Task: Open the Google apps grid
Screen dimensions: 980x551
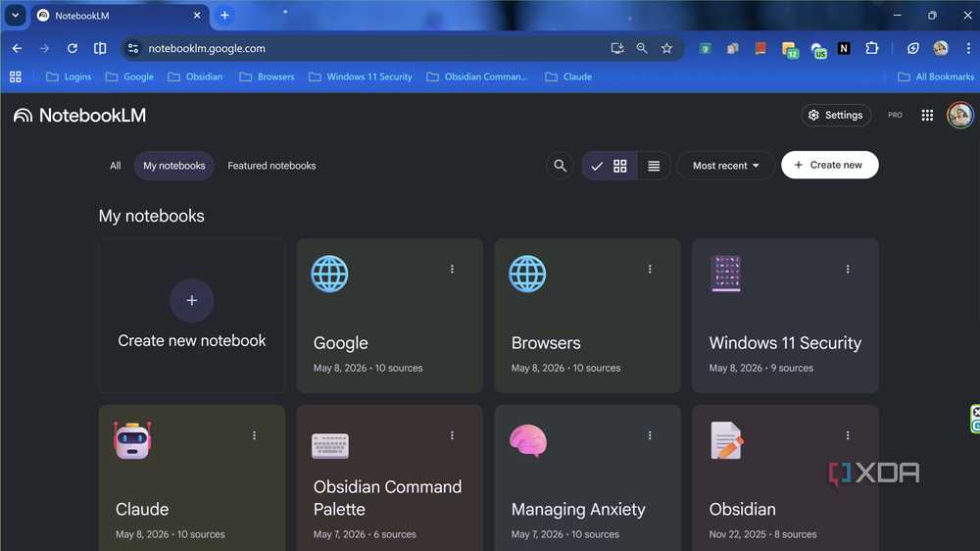Action: coord(927,115)
